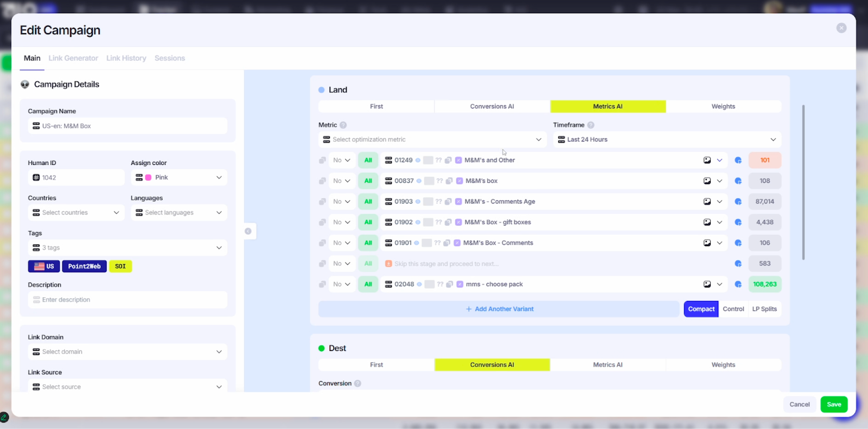The image size is (868, 429).
Task: Click the copy icon next to 02048 mms - choose pack
Action: [449, 284]
